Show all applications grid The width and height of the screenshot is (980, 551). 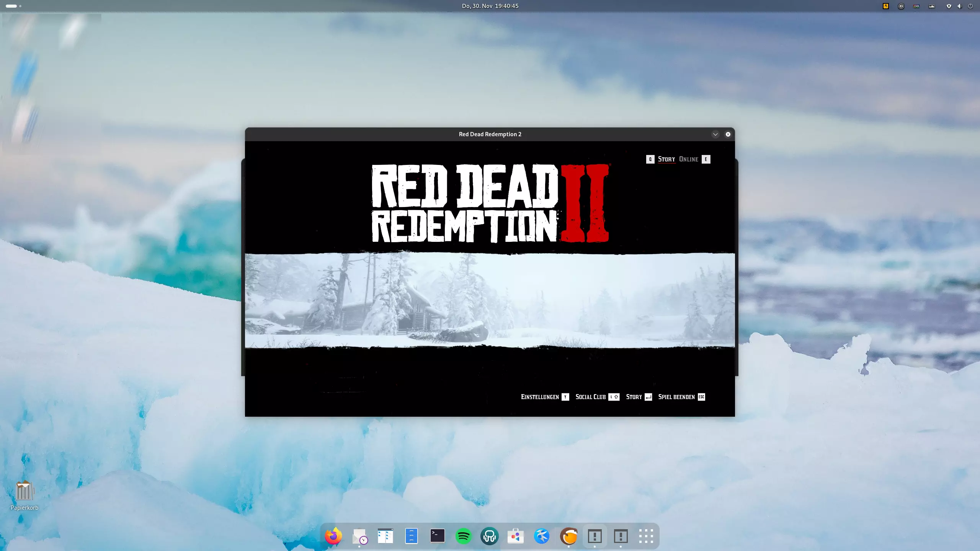coord(647,536)
